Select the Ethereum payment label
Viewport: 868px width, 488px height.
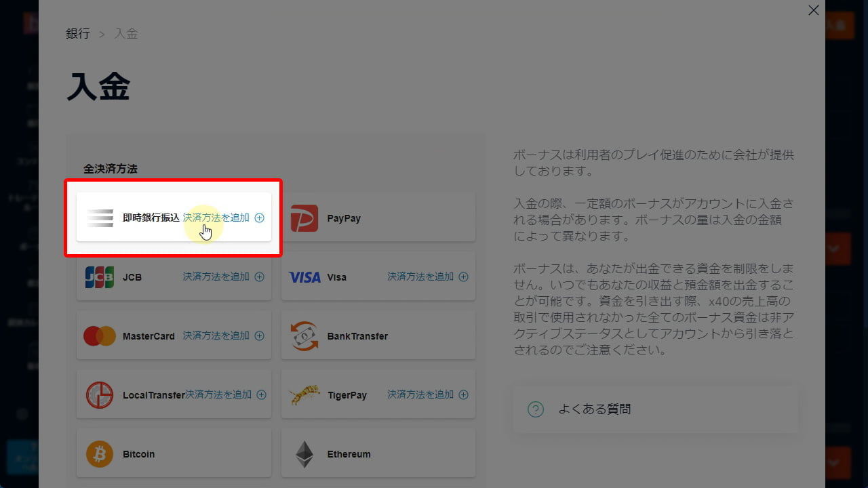pyautogui.click(x=349, y=454)
